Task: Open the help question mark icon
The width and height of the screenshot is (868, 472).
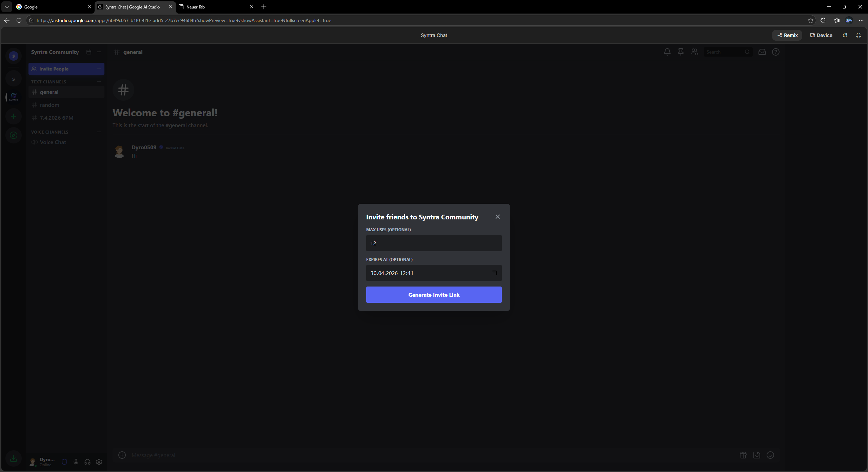Action: pos(775,52)
